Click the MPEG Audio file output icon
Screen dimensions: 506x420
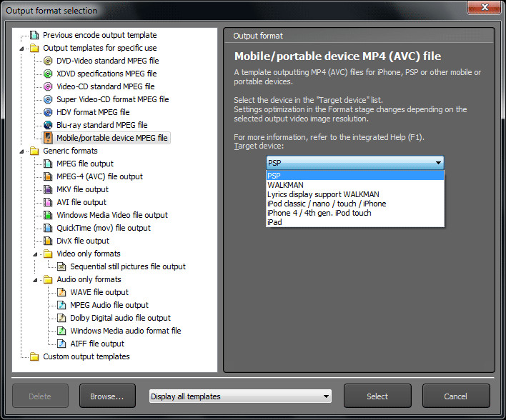[61, 305]
